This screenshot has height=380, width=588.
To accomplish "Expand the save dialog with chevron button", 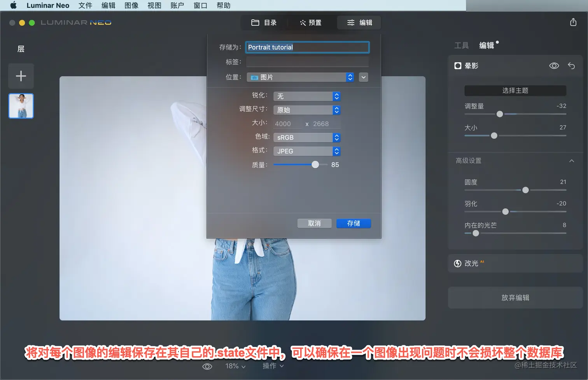I will point(364,77).
